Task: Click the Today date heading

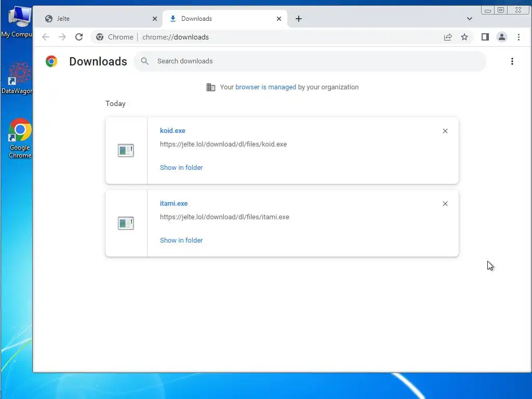Action: pos(115,103)
